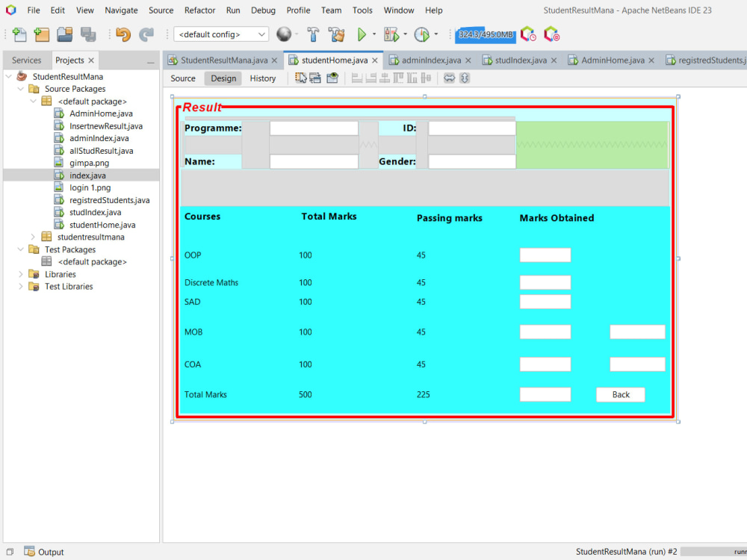The image size is (747, 560).
Task: Collapse the Source Packages node
Action: click(x=20, y=89)
